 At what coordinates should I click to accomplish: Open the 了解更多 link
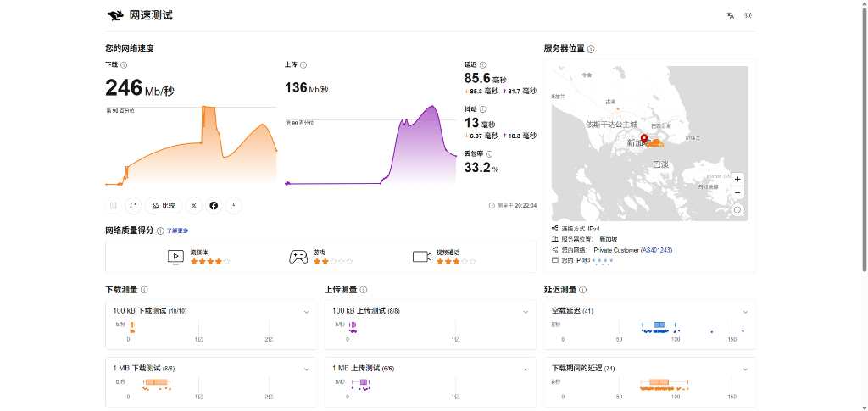click(178, 230)
